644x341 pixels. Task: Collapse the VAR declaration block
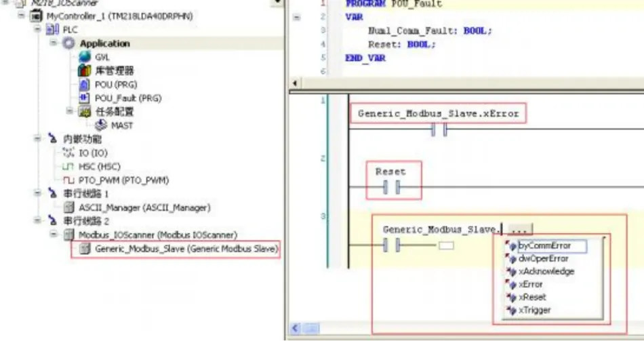tap(296, 17)
